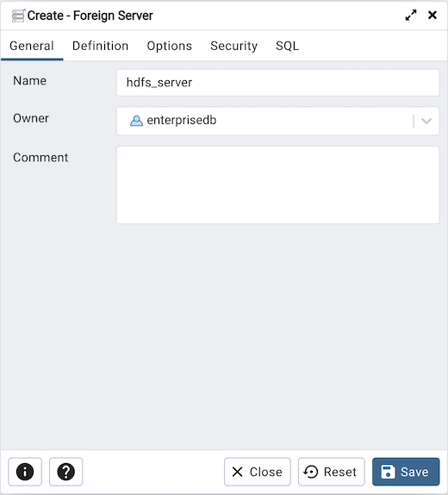The width and height of the screenshot is (448, 495).
Task: Click inside the Comment text area
Action: click(278, 185)
